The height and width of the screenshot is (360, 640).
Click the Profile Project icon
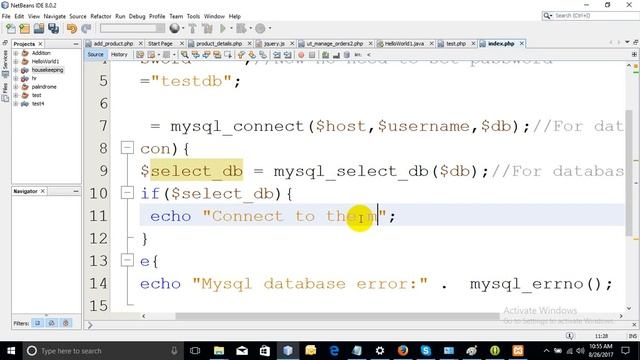coord(260,29)
